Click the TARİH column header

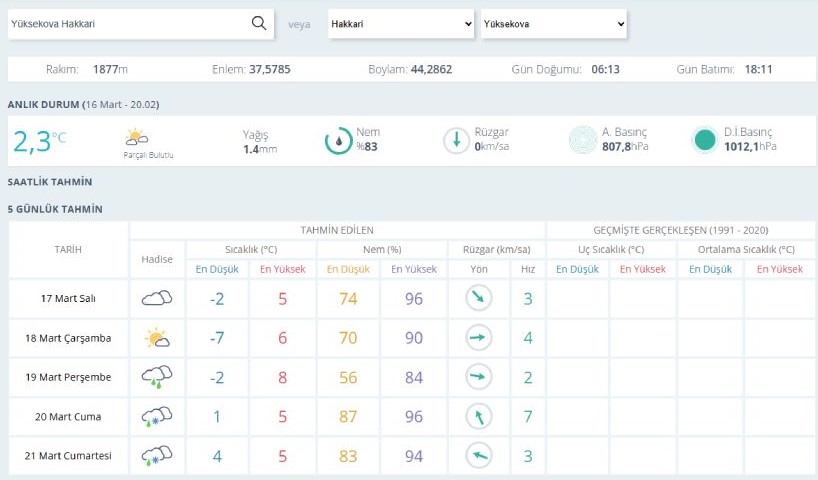pyautogui.click(x=67, y=249)
